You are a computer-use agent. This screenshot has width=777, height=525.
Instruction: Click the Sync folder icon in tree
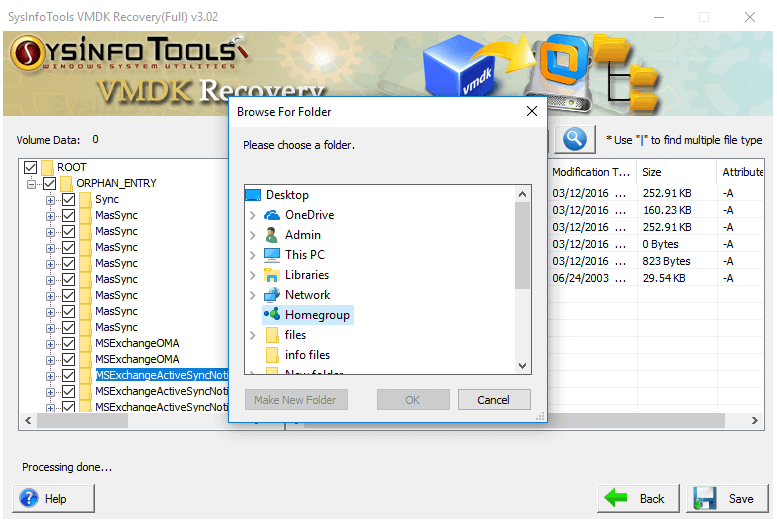(x=85, y=199)
